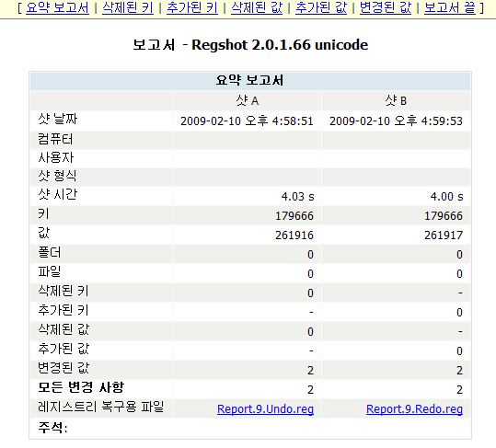Click the 추가된 키 row label in the table
The height and width of the screenshot is (448, 496).
pyautogui.click(x=63, y=310)
